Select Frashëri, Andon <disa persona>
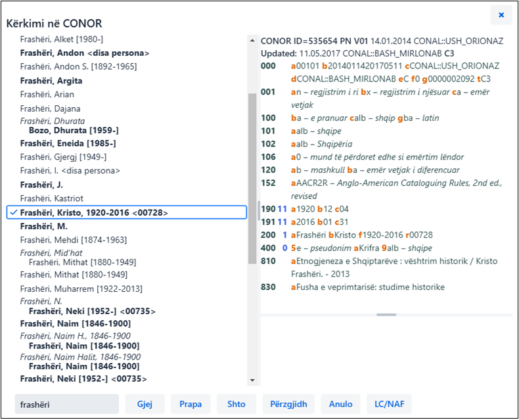This screenshot has height=420, width=519. pos(85,53)
